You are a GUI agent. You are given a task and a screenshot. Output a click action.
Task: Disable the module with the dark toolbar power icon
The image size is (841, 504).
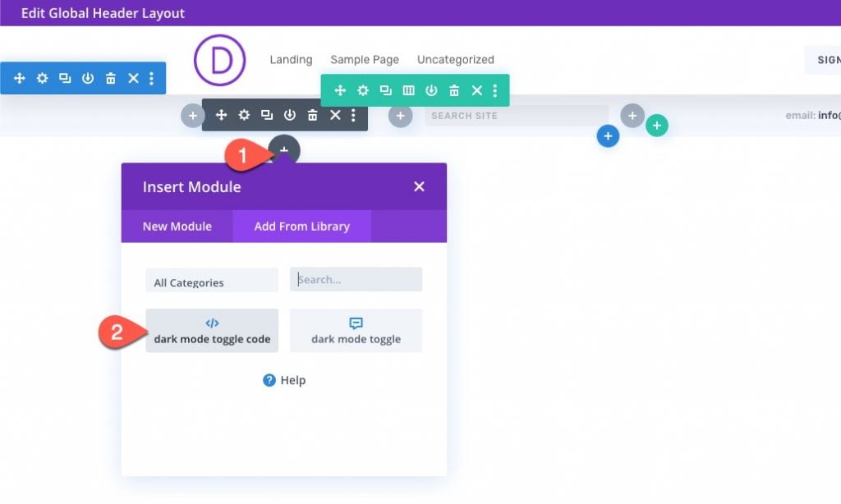point(289,115)
